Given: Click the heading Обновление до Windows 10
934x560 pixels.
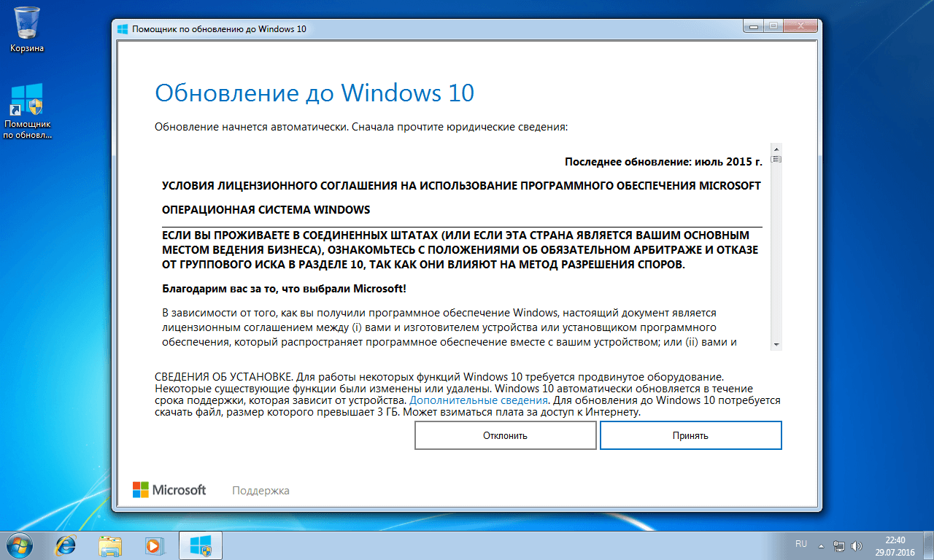Looking at the screenshot, I should click(314, 93).
